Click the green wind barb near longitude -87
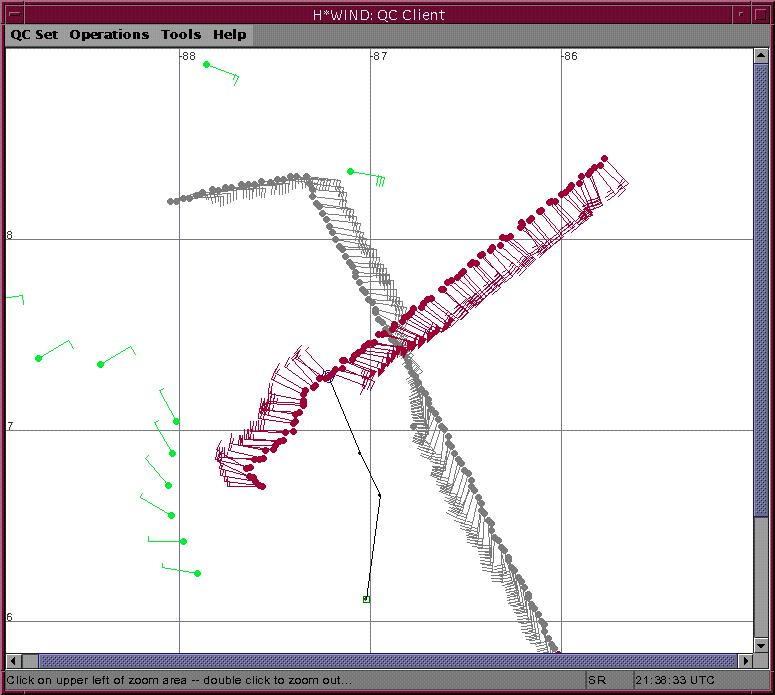 tap(351, 172)
